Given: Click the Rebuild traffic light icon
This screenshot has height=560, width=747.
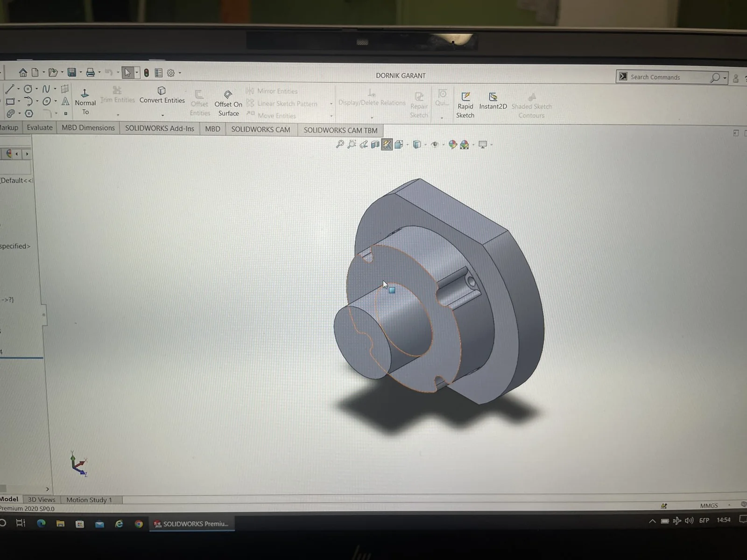Looking at the screenshot, I should point(146,73).
